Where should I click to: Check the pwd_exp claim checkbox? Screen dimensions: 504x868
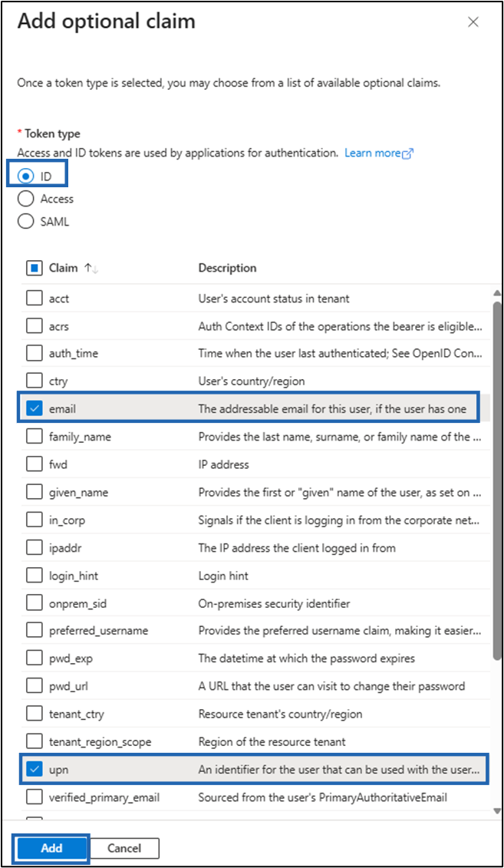35,658
